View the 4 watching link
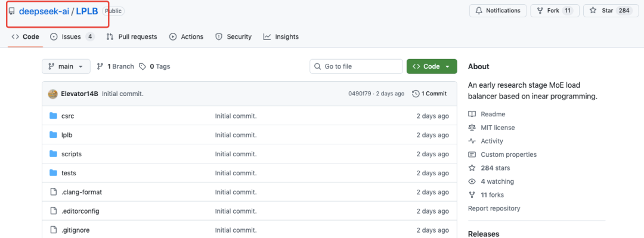 pos(497,181)
